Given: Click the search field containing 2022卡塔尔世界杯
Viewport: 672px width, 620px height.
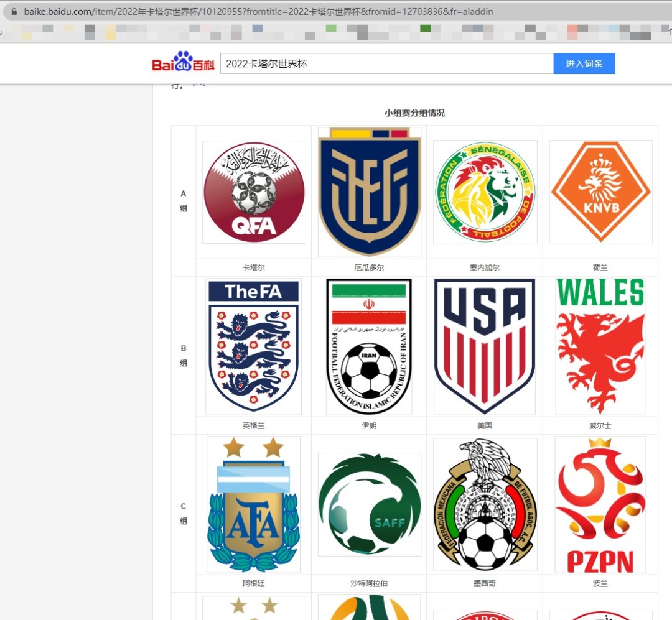Looking at the screenshot, I should (x=386, y=63).
